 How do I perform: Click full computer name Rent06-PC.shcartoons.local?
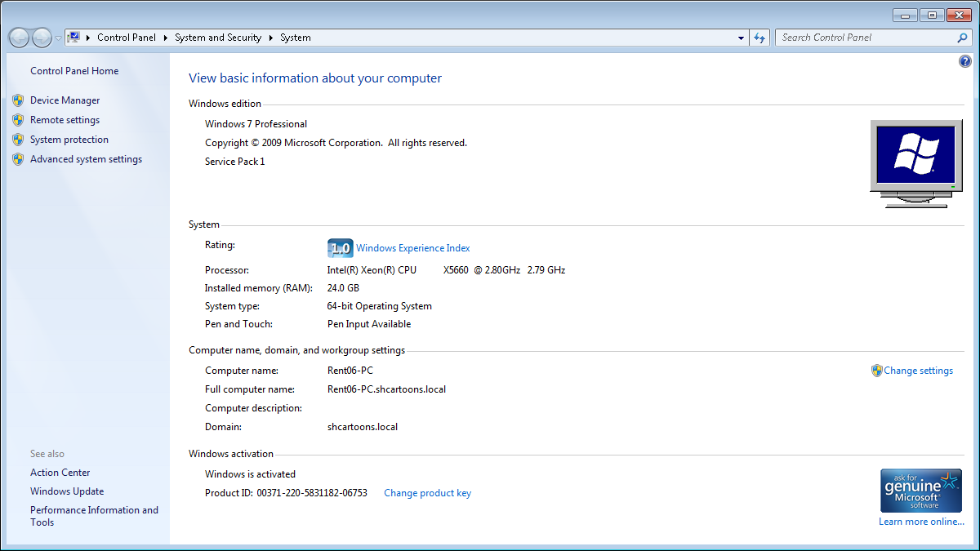click(386, 389)
